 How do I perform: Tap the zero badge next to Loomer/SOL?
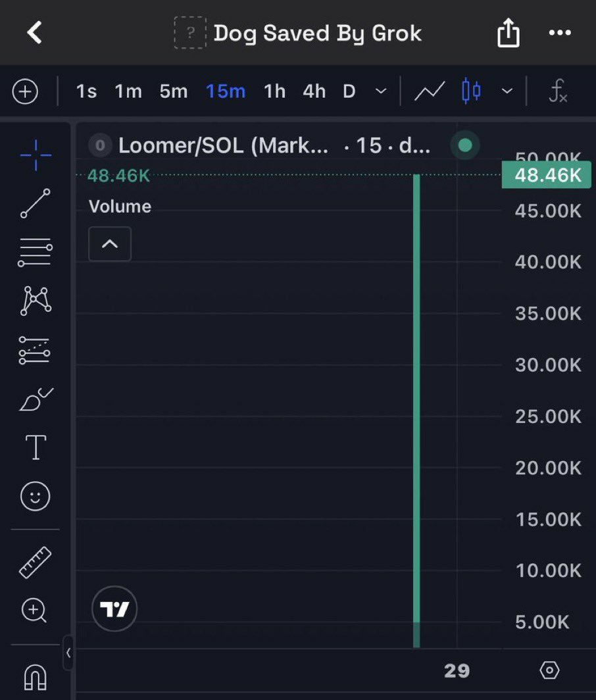pyautogui.click(x=100, y=145)
